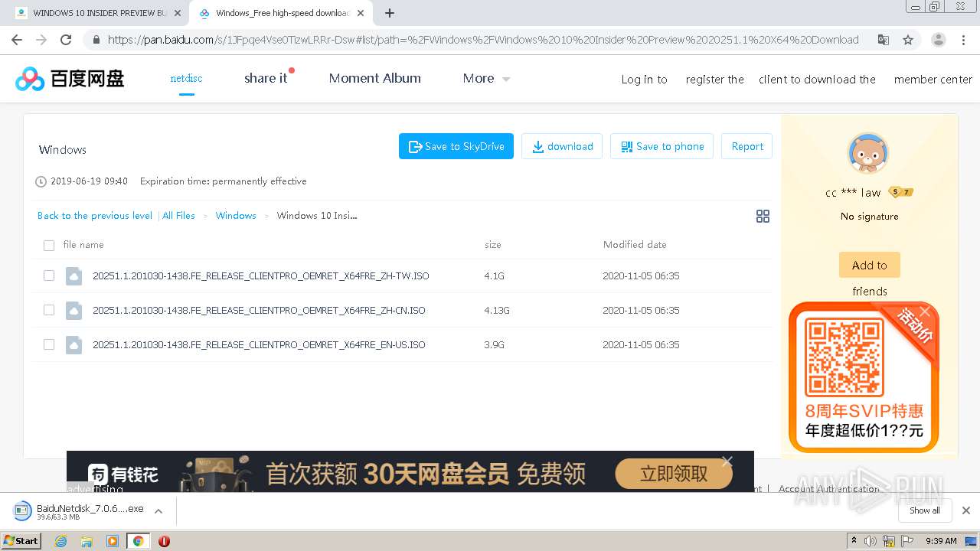Select the netdisc navigation item
Viewport: 980px width, 551px height.
[x=186, y=78]
